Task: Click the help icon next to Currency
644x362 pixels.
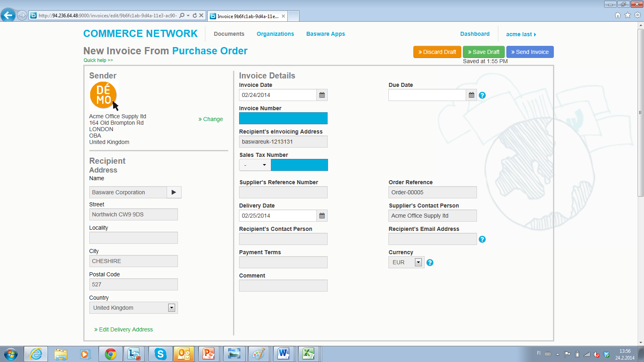Action: tap(430, 263)
